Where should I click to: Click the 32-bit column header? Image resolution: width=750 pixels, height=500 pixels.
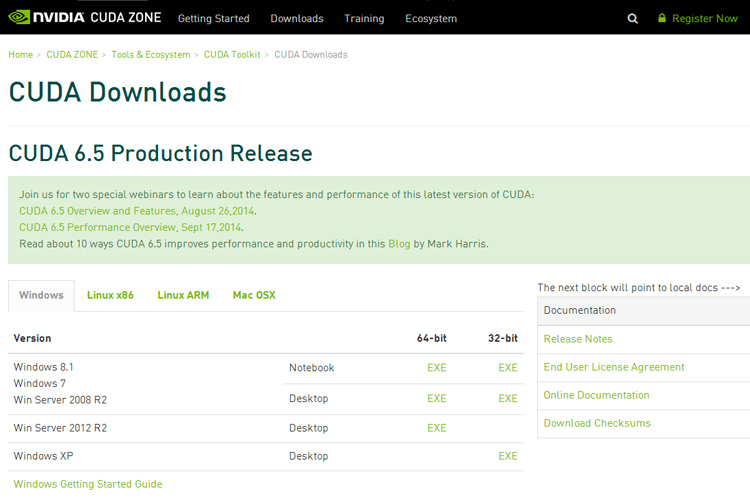[503, 338]
